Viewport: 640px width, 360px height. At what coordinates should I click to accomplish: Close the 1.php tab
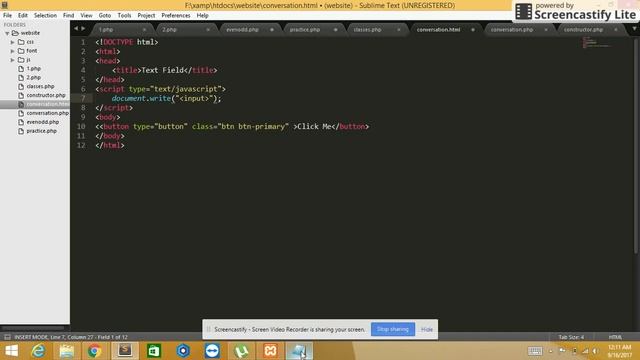click(x=144, y=30)
